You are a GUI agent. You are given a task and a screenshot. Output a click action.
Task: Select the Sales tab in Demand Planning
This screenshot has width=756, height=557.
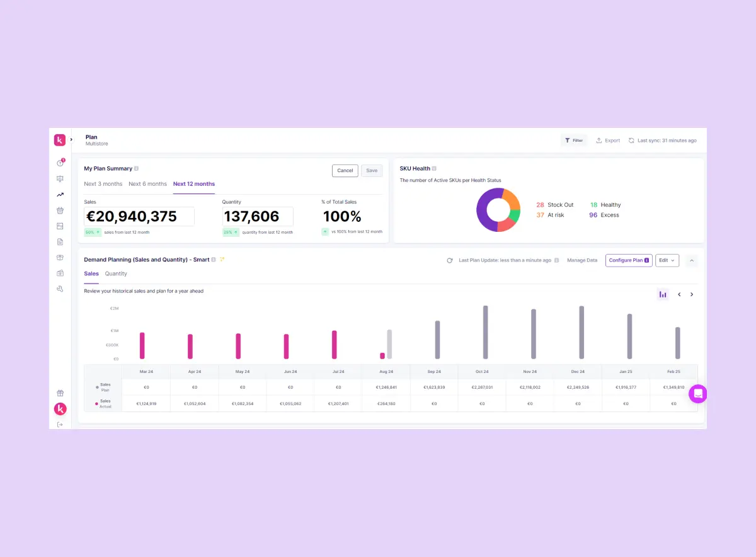coord(91,273)
